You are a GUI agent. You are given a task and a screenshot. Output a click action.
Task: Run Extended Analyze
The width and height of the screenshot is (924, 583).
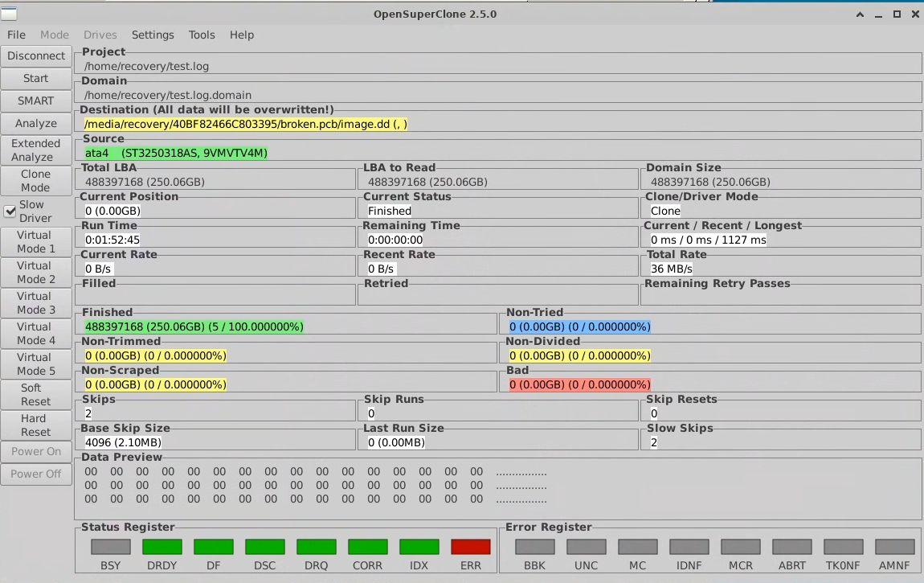pyautogui.click(x=36, y=150)
